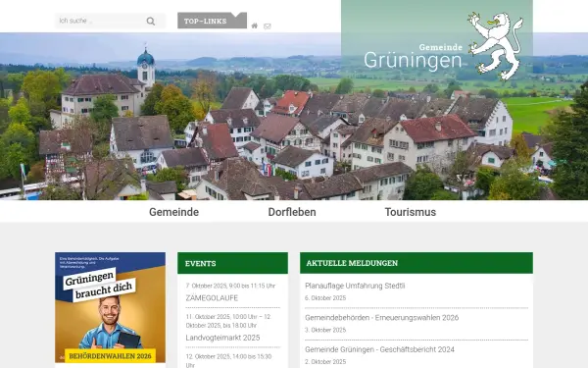Open 'Geschäftsbericht 2024' news item
Image resolution: width=588 pixels, height=368 pixels.
[x=379, y=349]
